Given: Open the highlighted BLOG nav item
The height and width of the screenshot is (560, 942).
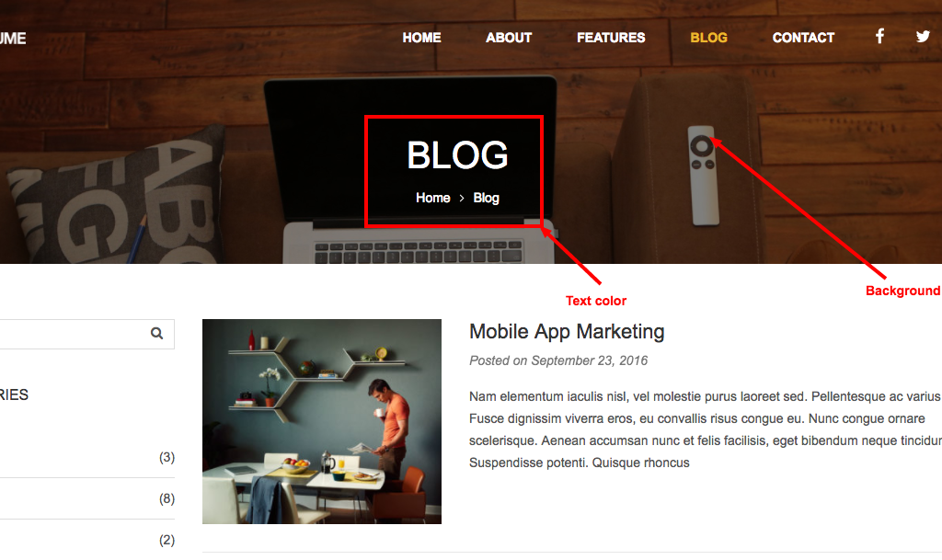Looking at the screenshot, I should [x=709, y=38].
